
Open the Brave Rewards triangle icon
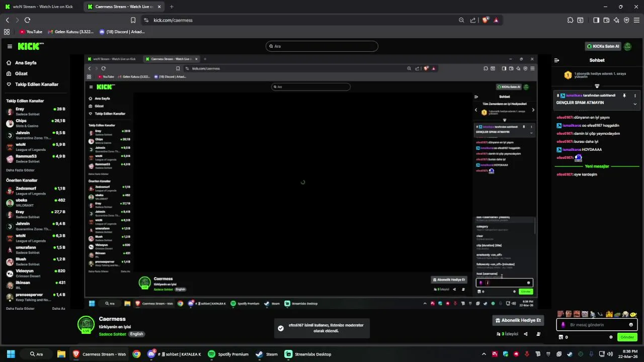[x=496, y=20]
